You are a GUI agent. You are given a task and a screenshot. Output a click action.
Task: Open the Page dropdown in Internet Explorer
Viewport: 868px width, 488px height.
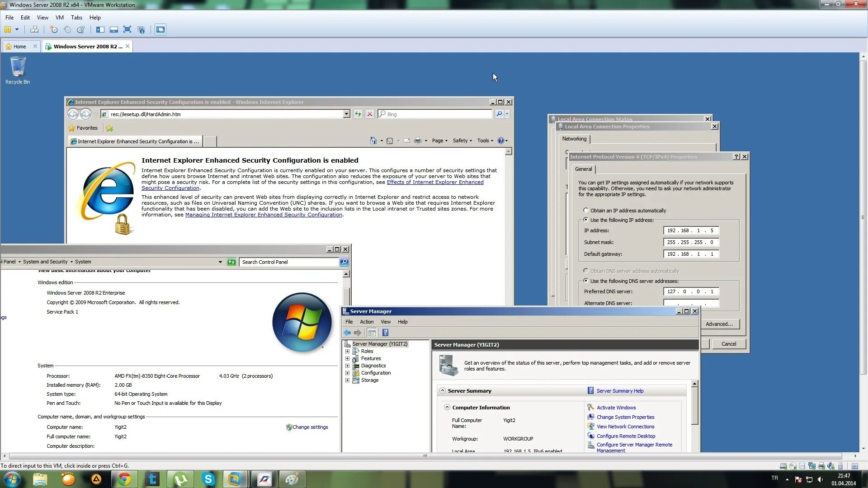pos(439,141)
